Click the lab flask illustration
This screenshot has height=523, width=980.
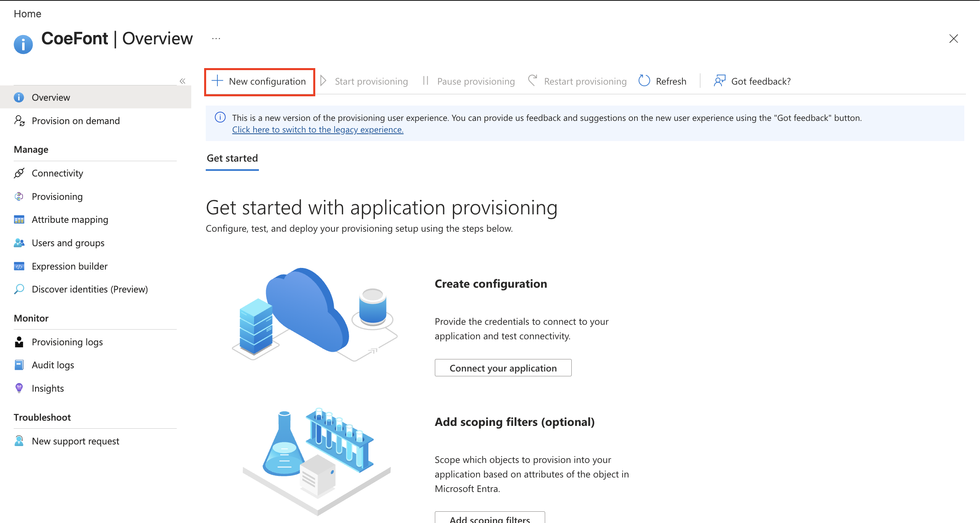point(317,461)
